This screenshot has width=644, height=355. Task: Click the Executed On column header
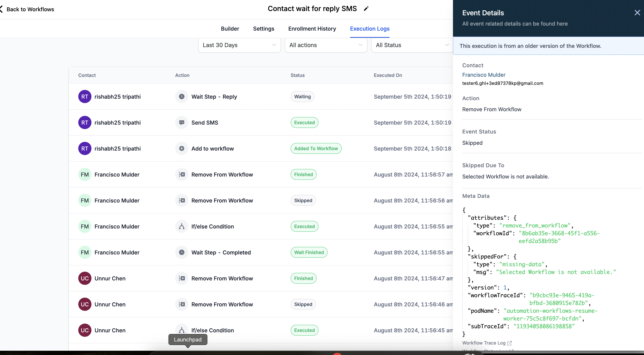coord(388,75)
